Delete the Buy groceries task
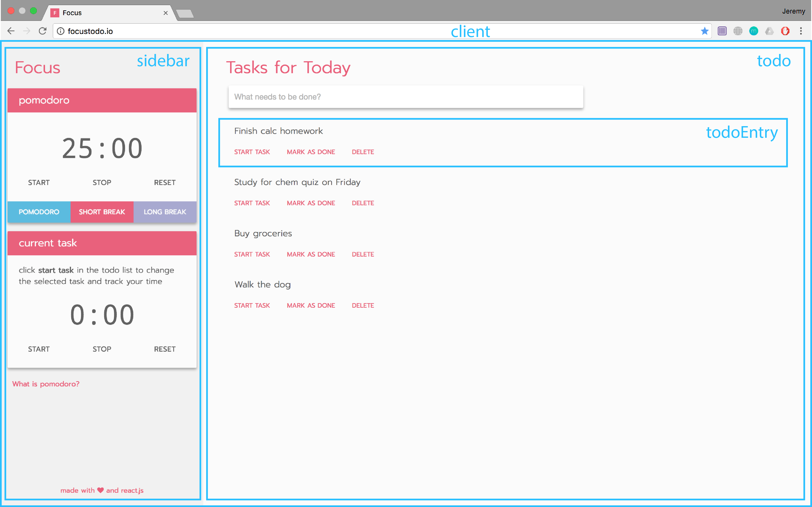Viewport: 812px width, 507px height. pos(363,254)
